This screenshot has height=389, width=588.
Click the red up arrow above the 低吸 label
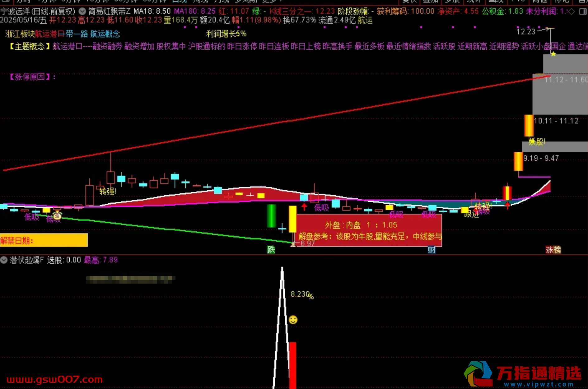coord(304,207)
